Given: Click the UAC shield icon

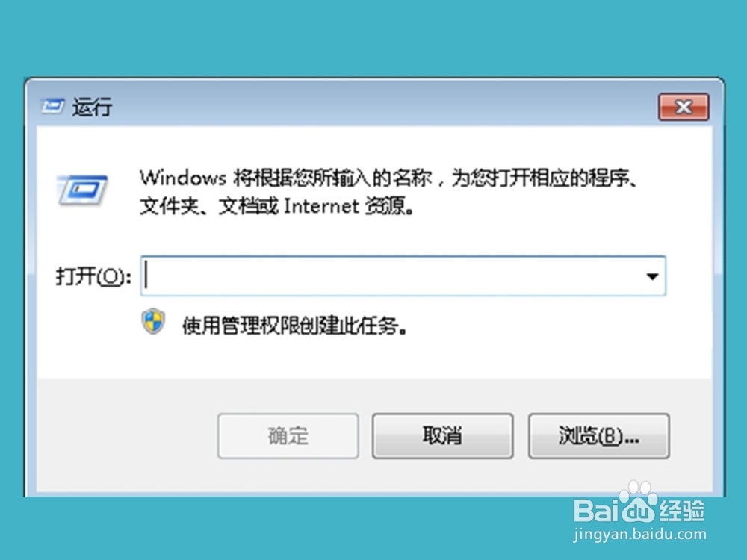Looking at the screenshot, I should pos(153,321).
